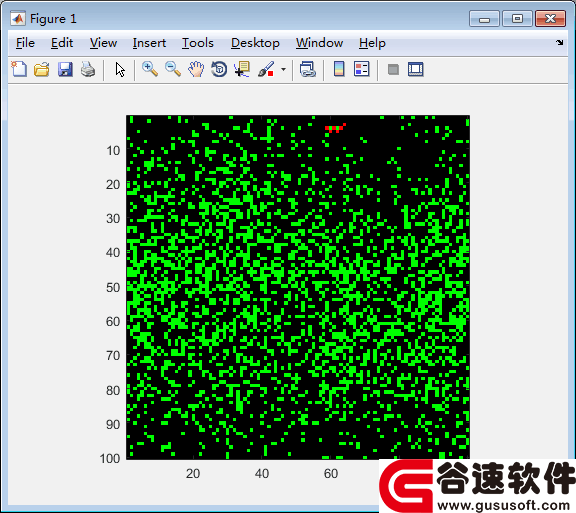Save the figure with the floppy disk icon
This screenshot has height=513, width=576.
click(65, 69)
